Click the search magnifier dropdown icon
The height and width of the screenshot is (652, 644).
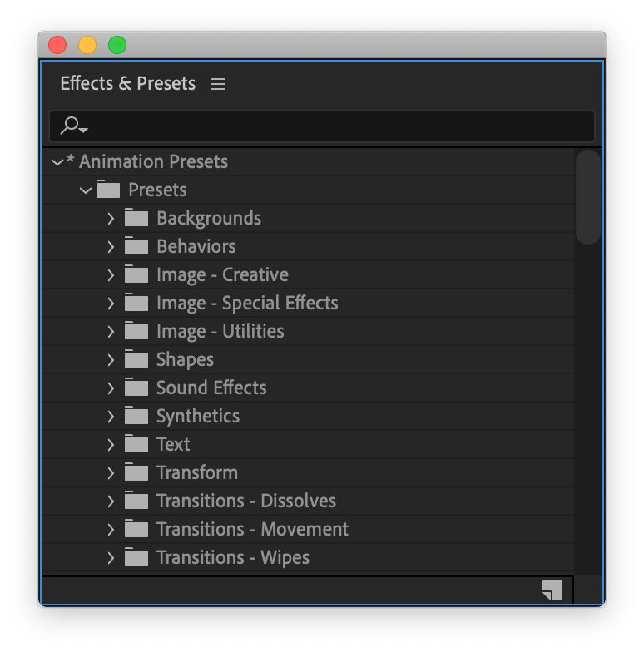(74, 126)
